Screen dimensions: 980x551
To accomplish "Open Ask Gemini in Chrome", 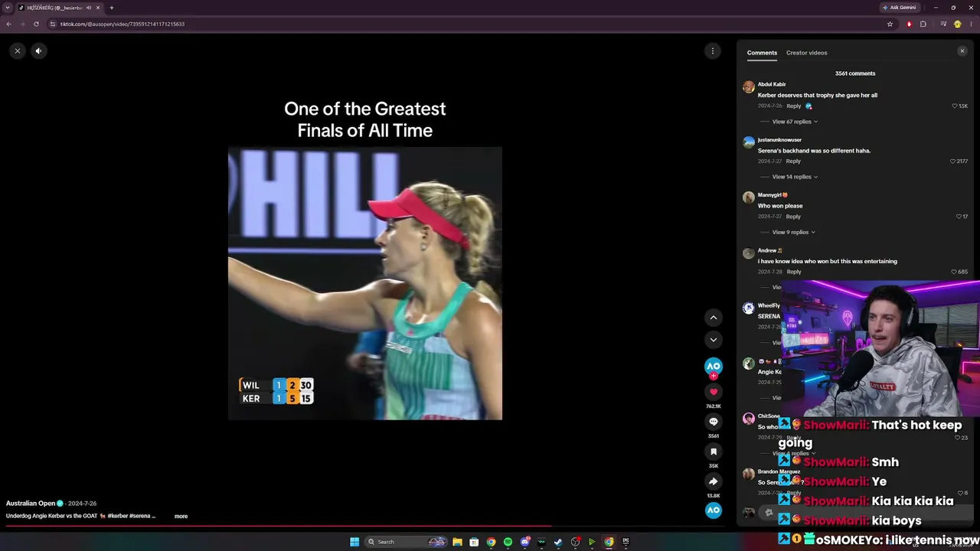I will click(x=899, y=8).
